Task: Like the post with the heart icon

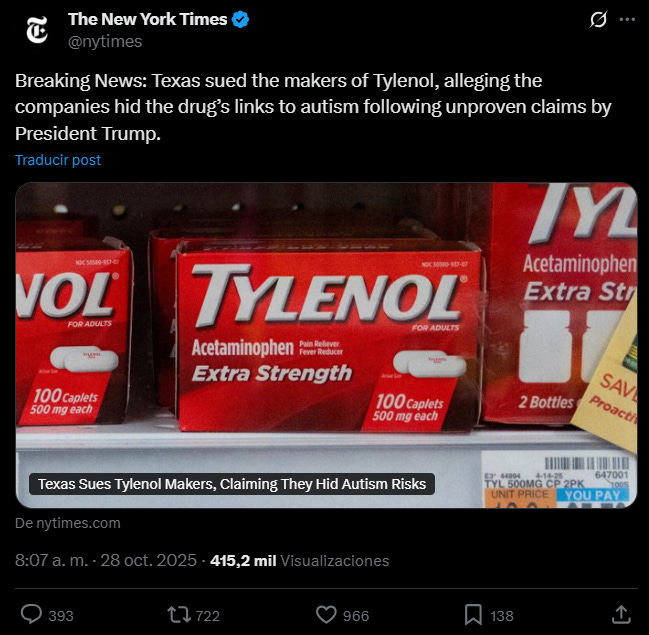Action: click(326, 615)
